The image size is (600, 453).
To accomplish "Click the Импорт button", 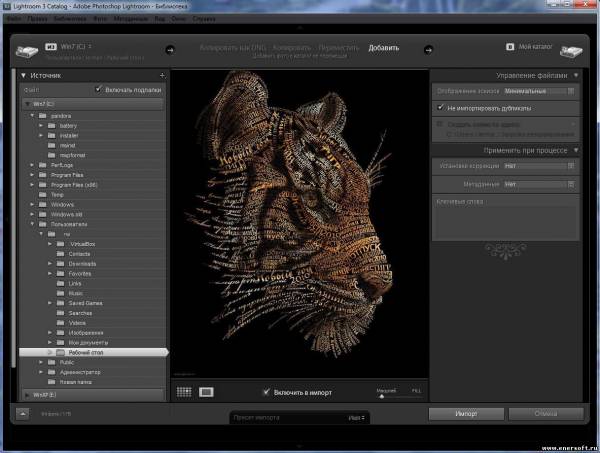I will [466, 414].
